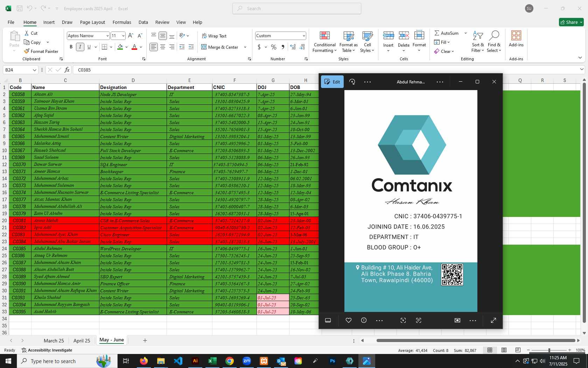Viewport: 588px width, 368px height.
Task: Expand Merge & Center dropdown arrow
Action: coord(245,47)
